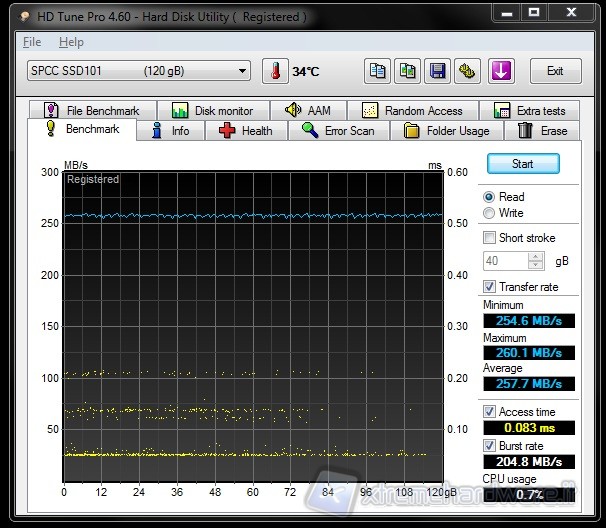
Task: Click the thermometer temperature icon
Action: (274, 71)
